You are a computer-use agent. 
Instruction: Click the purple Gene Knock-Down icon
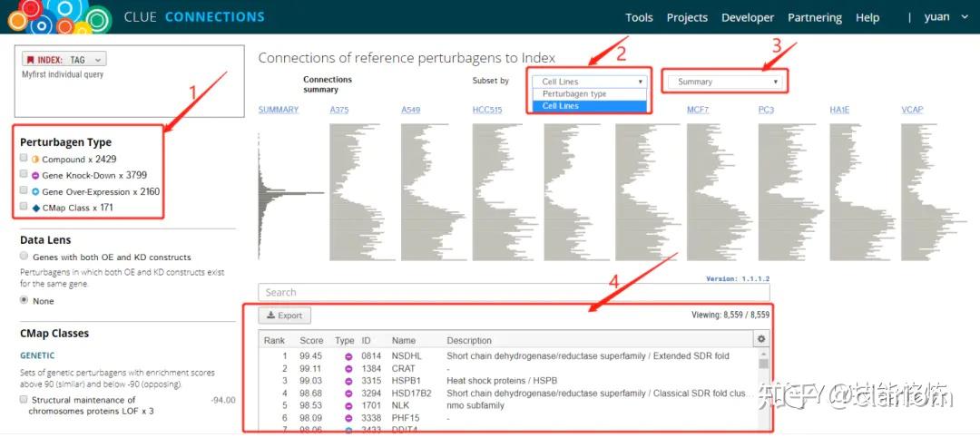click(x=35, y=175)
